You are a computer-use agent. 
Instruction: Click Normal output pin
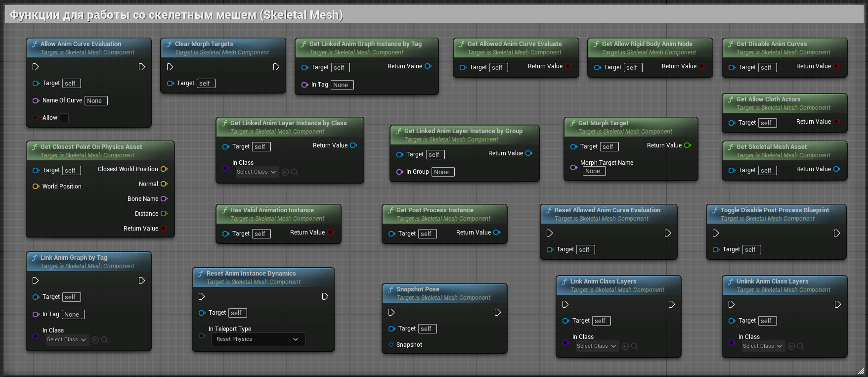164,184
